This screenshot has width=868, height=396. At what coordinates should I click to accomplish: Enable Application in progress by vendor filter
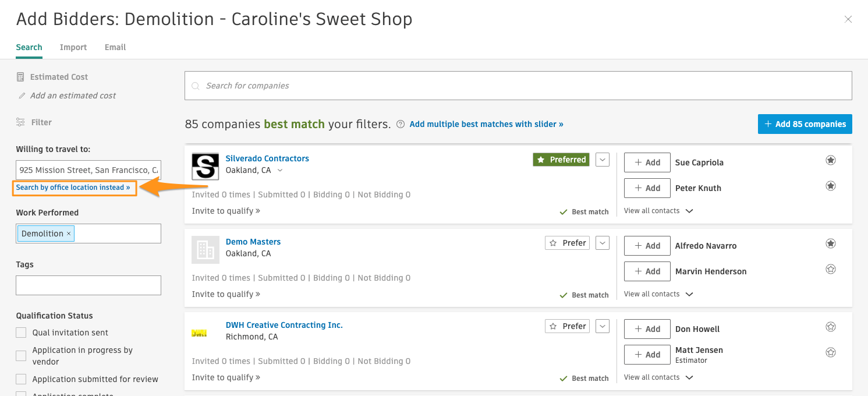(x=22, y=356)
